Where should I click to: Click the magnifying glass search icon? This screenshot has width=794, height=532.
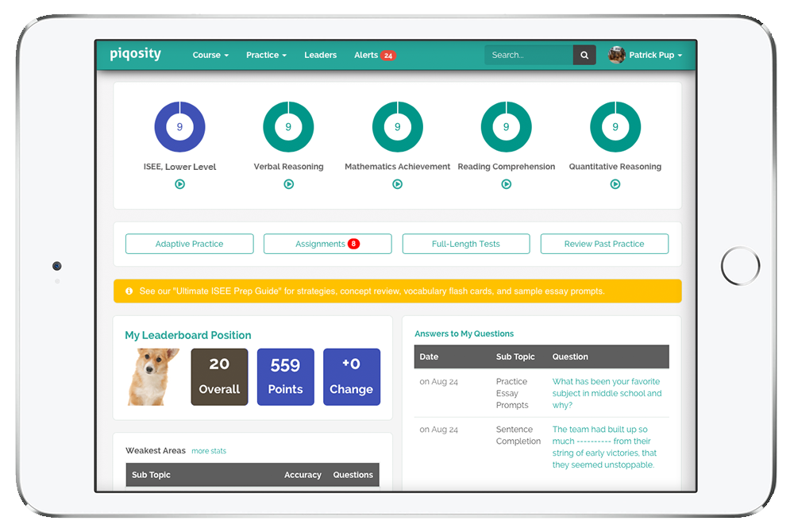[x=584, y=56]
